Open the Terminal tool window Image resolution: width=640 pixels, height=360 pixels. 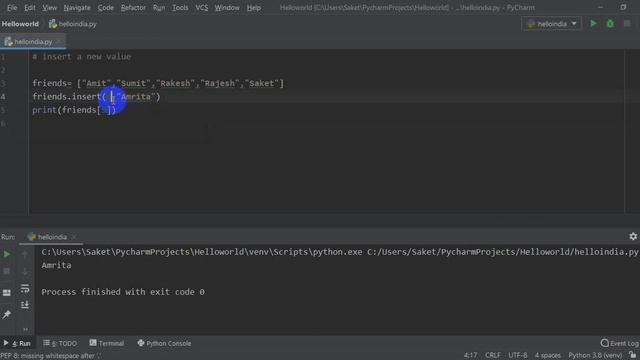click(x=107, y=343)
